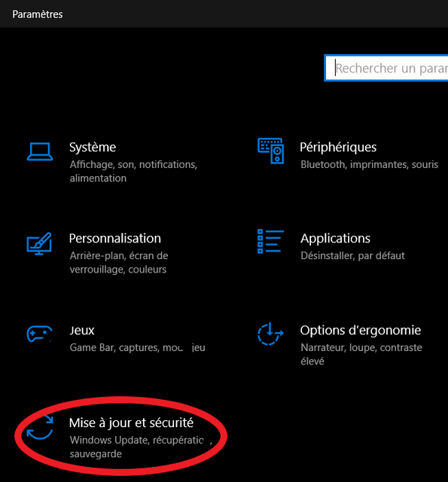Go to Personnalisation settings
448x482 pixels.
[115, 238]
